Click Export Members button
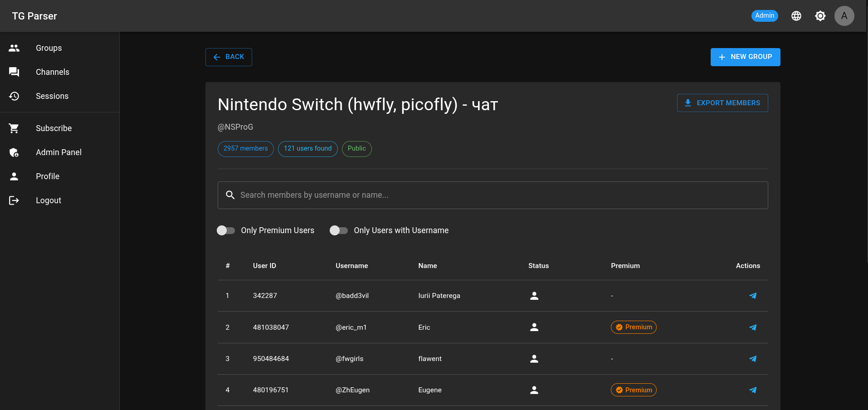 coord(722,103)
